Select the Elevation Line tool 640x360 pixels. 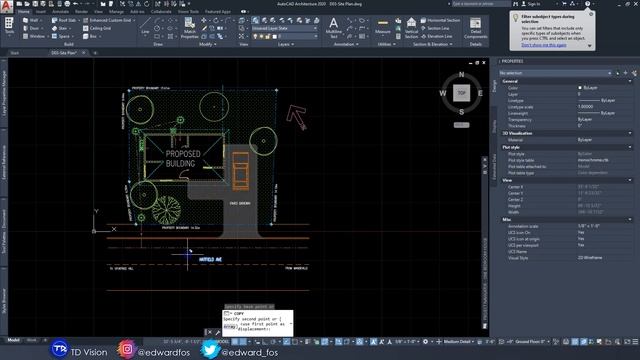click(436, 36)
